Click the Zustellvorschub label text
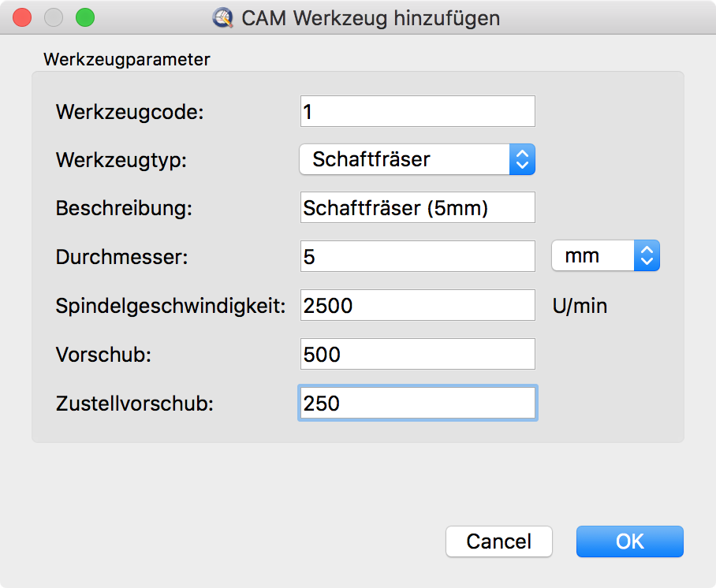Screen dimensions: 716x588 pos(135,404)
